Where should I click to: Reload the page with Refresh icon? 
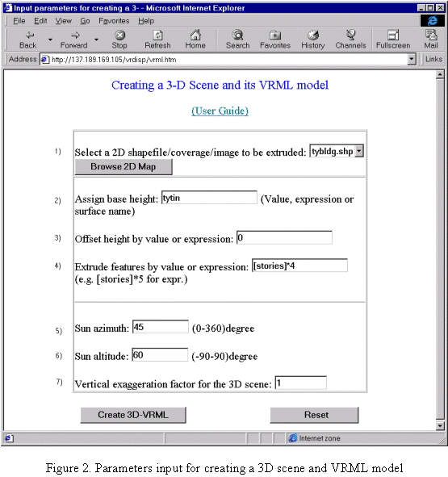157,36
